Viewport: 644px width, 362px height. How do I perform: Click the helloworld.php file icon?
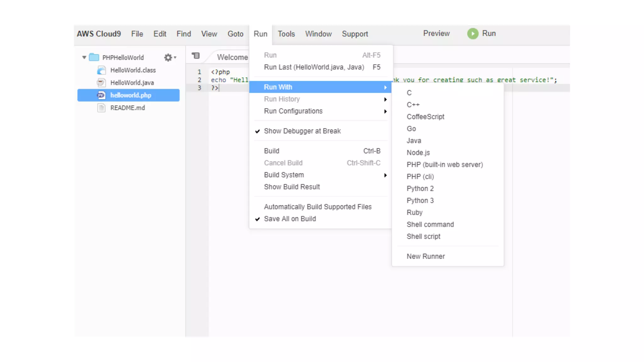click(x=101, y=95)
